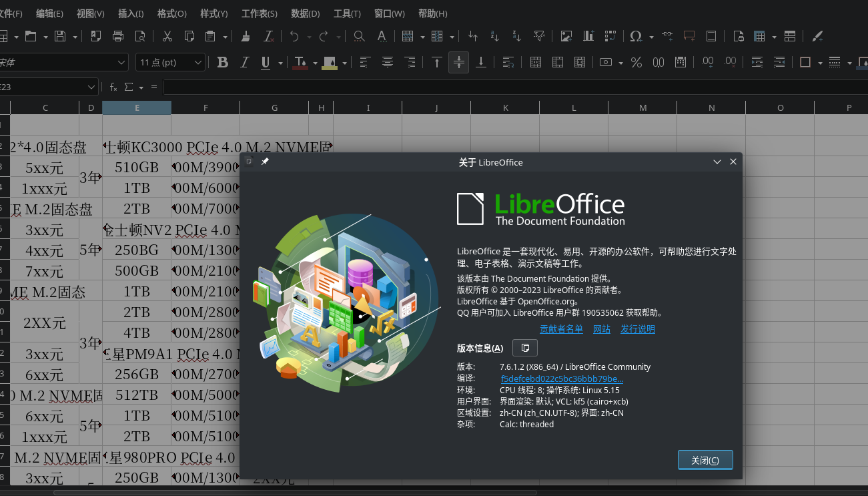Screen dimensions: 868x496
Task: Open the 格式(O) menu
Action: click(171, 13)
